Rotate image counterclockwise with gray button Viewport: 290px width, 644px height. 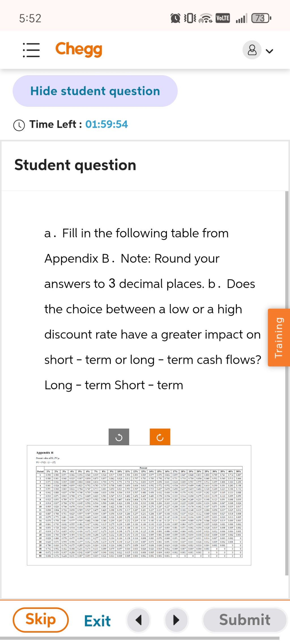[119, 437]
